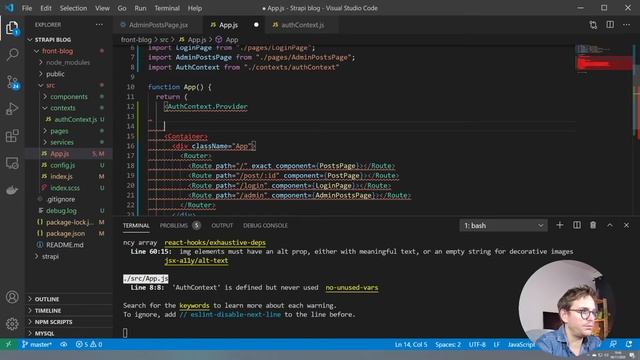Close the terminal panel

tap(627, 225)
